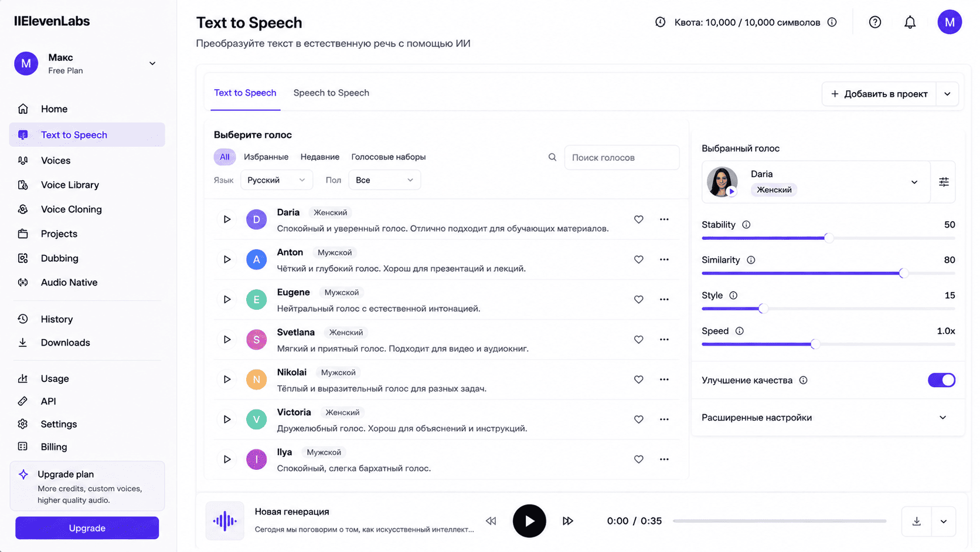Open more options for Svetlana voice
Viewport: 980px width, 552px height.
[x=664, y=339]
